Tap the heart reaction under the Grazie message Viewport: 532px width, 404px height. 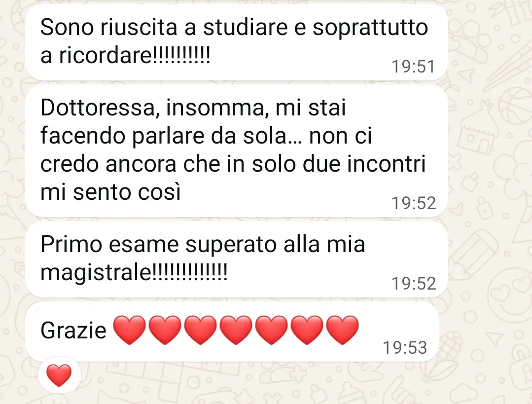(x=59, y=375)
